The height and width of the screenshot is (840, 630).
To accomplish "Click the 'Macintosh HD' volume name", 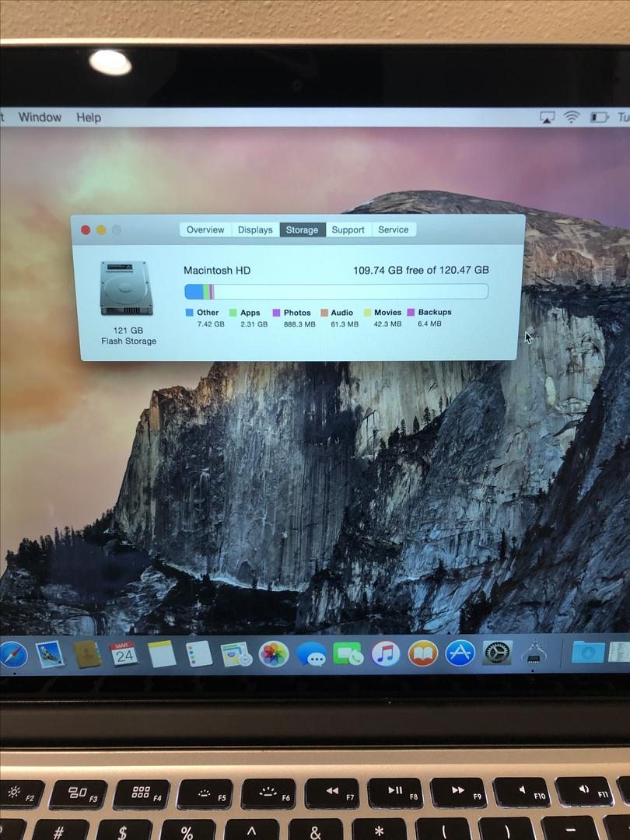I will click(217, 271).
